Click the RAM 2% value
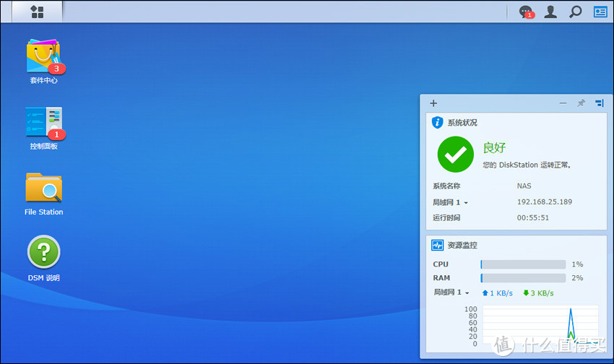Viewport: 614px width, 364px height. coord(577,278)
